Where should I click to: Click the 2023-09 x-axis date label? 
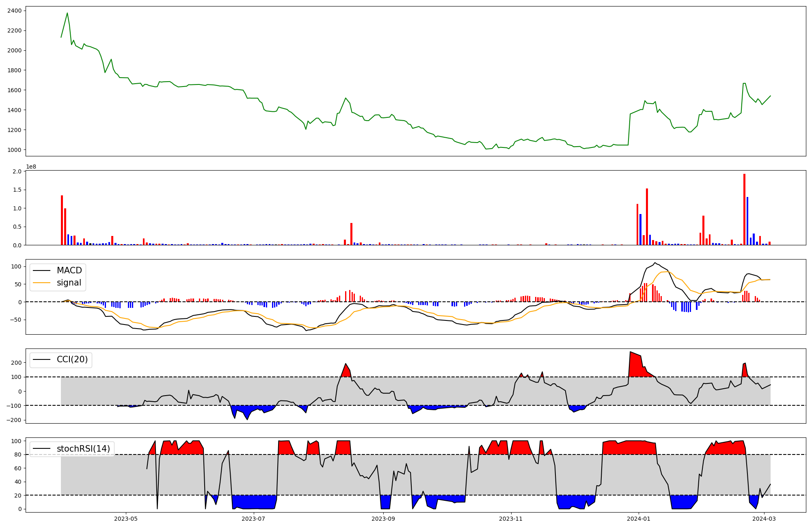(x=383, y=519)
